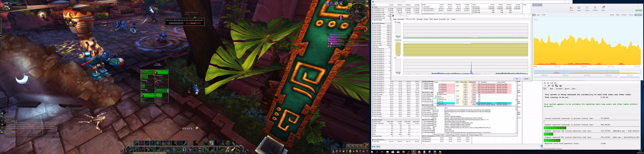Viewport: 644px width, 154px height.
Task: Click LatencyMon blue help icon
Action: [x=560, y=86]
